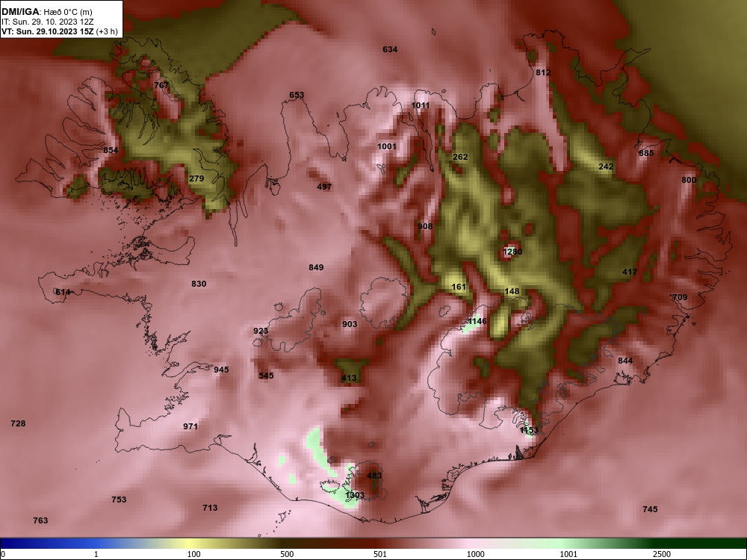The image size is (747, 560).
Task: Select the 971 map value
Action: (190, 426)
